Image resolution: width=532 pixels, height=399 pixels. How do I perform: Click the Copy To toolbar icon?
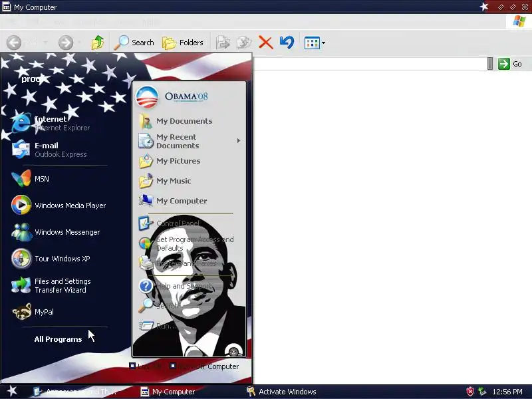[244, 43]
